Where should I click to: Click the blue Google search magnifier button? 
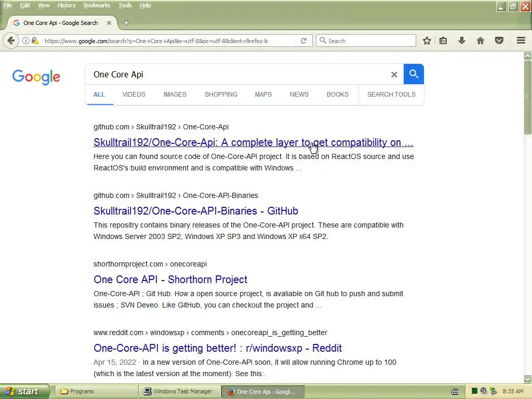(414, 74)
